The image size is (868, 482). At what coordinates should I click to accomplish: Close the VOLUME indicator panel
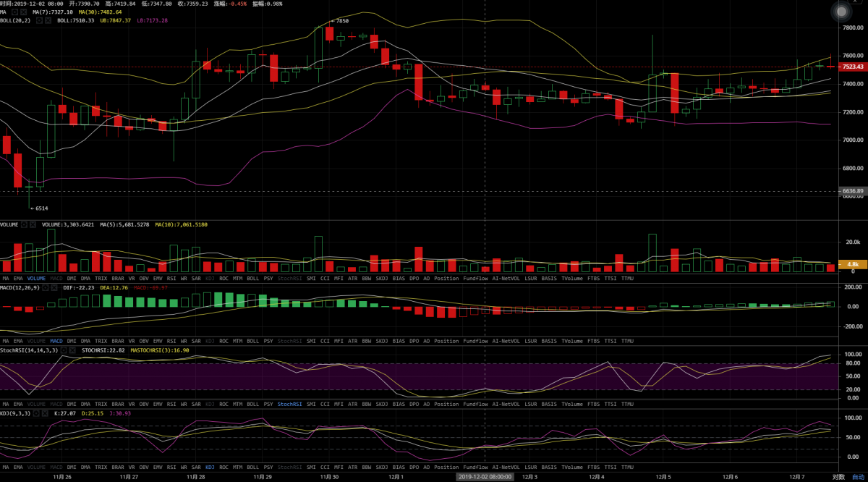point(33,224)
